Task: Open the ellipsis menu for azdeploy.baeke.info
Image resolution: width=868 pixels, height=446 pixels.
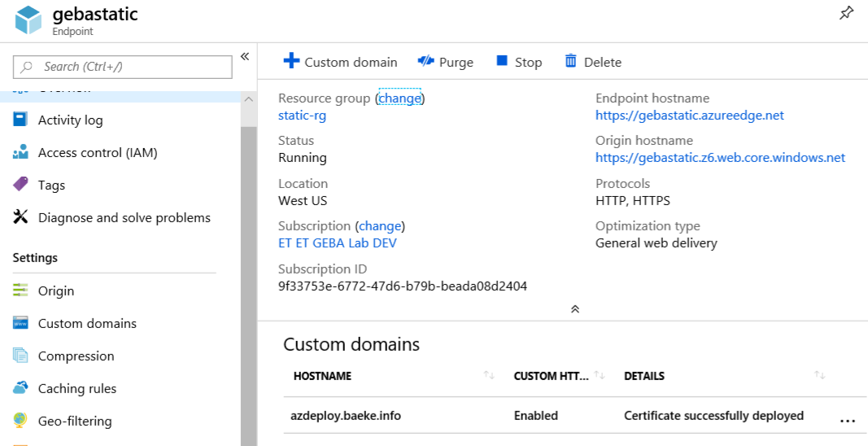Action: [847, 420]
